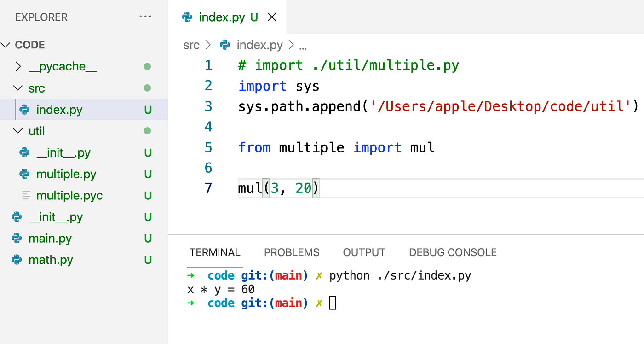
Task: Collapse the CODE workspace folder
Action: pyautogui.click(x=6, y=45)
